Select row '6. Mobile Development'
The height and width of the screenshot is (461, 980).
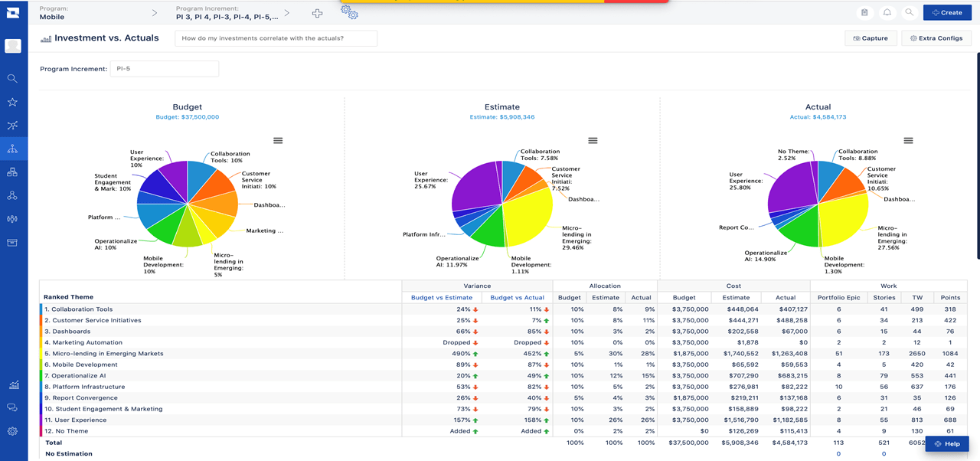click(504, 365)
